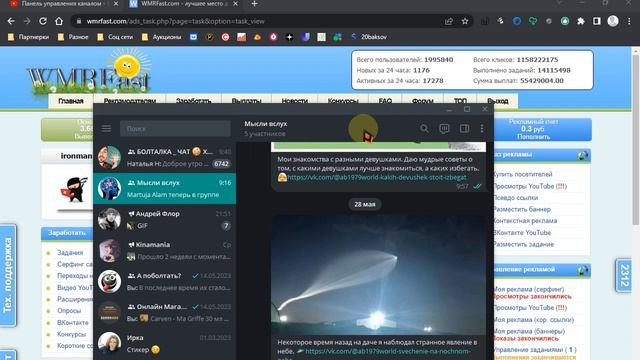The image size is (640, 360).
Task: Click Пополнить on advertising account
Action: pos(533,137)
